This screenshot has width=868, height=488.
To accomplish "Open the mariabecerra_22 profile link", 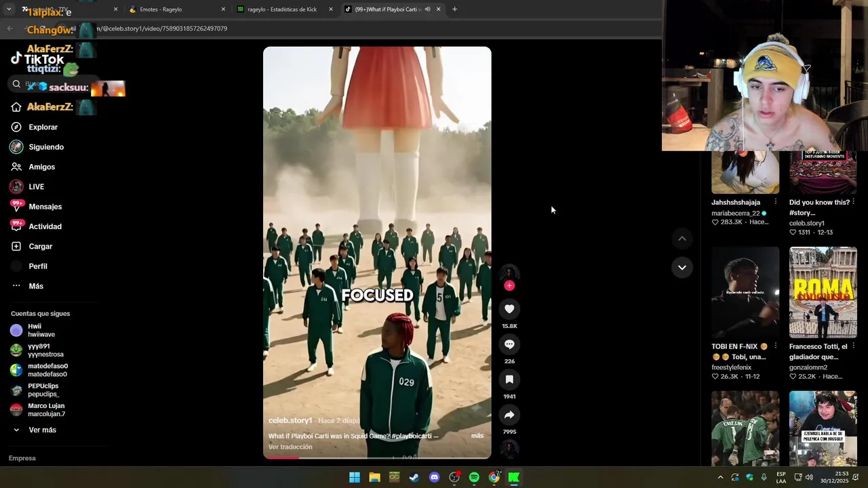I will [x=736, y=213].
